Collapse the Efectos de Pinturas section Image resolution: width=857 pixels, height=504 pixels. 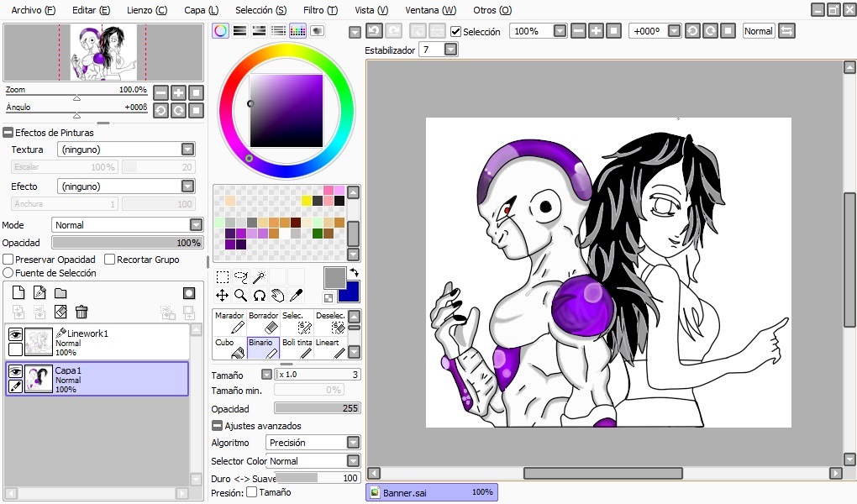point(8,132)
